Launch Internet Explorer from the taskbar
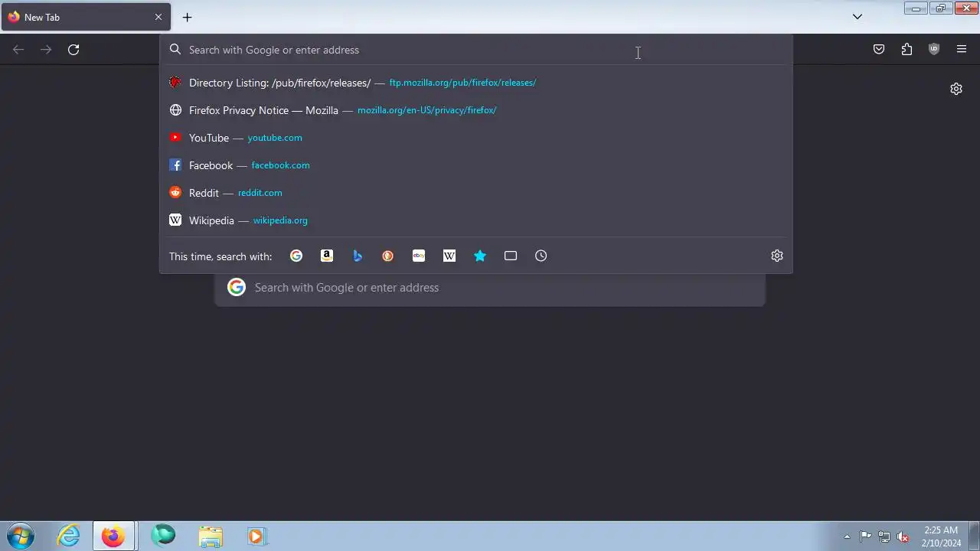The width and height of the screenshot is (980, 551). (69, 536)
